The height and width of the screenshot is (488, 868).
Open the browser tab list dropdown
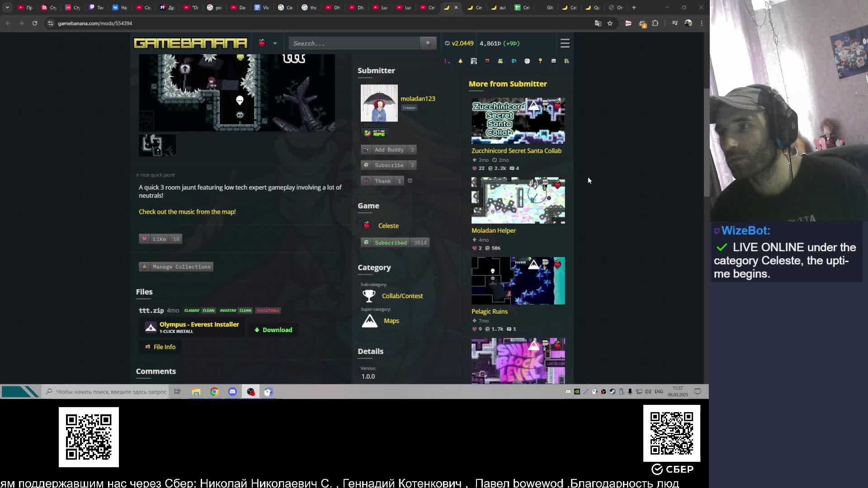7,7
